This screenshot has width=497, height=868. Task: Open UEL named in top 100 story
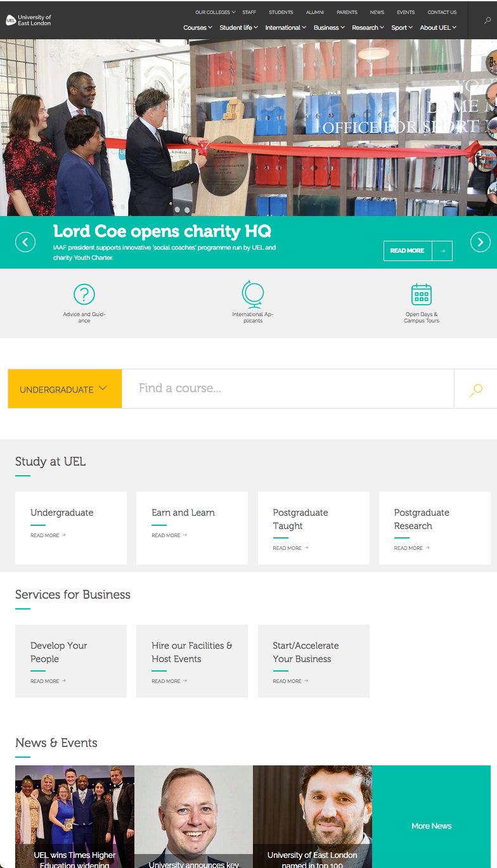tap(313, 817)
